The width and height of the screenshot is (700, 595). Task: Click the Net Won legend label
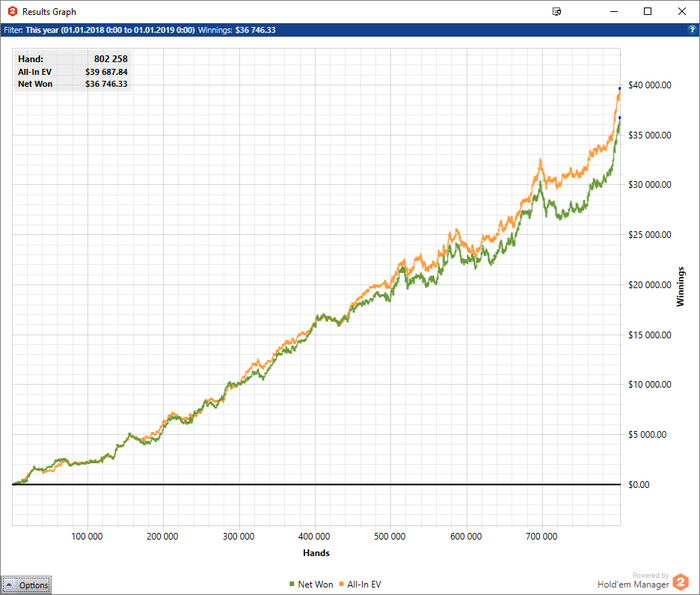point(315,584)
